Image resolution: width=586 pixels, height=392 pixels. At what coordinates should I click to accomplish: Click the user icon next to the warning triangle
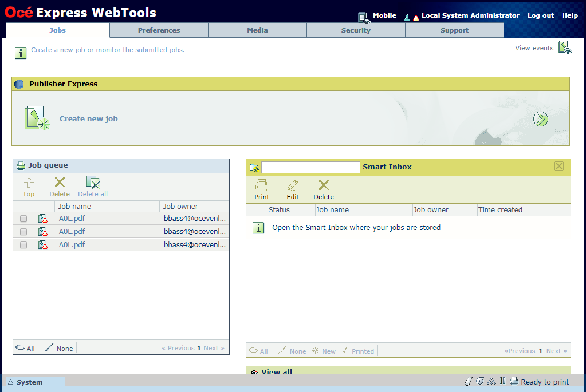pyautogui.click(x=407, y=17)
